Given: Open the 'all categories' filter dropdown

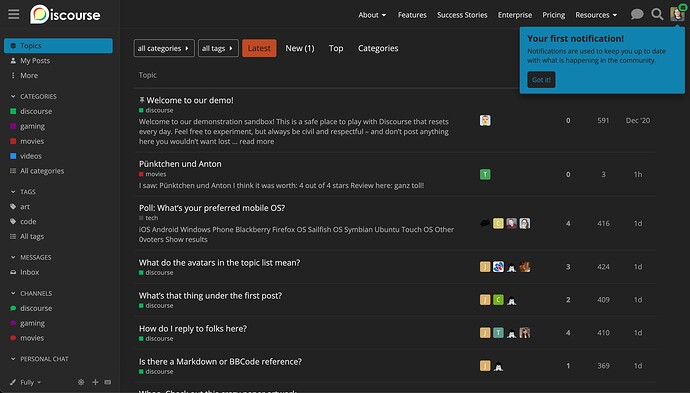Looking at the screenshot, I should click(x=164, y=48).
